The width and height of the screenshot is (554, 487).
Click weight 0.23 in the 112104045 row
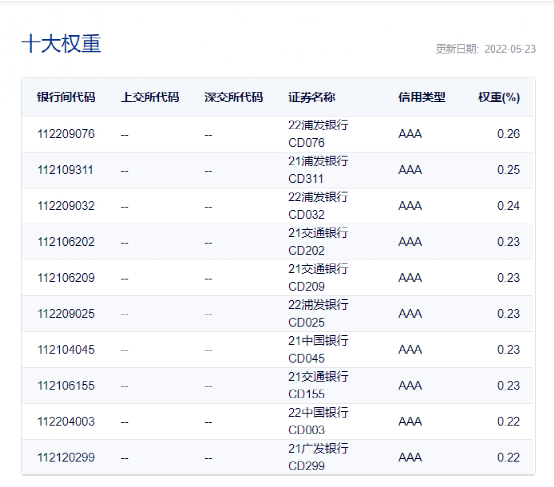tap(508, 350)
